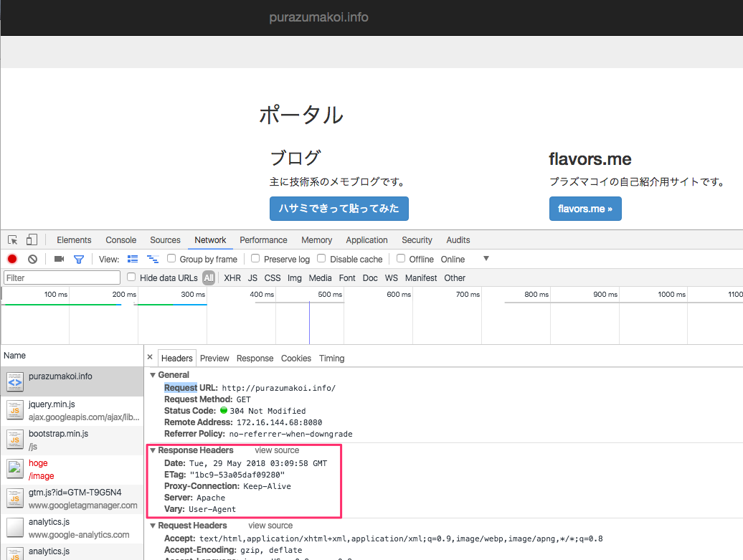This screenshot has width=743, height=560.
Task: Select the jquery.min.js request row
Action: coord(72,410)
